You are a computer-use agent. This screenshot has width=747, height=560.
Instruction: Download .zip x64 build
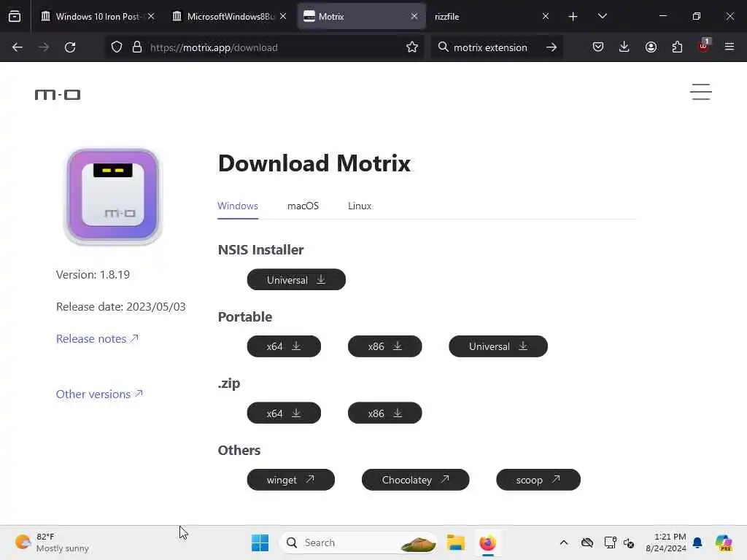tap(284, 413)
